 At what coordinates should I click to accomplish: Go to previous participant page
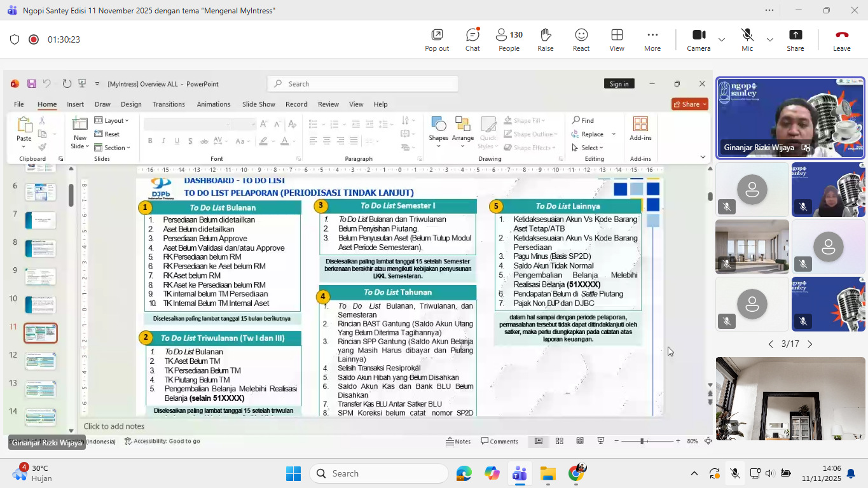pos(771,344)
